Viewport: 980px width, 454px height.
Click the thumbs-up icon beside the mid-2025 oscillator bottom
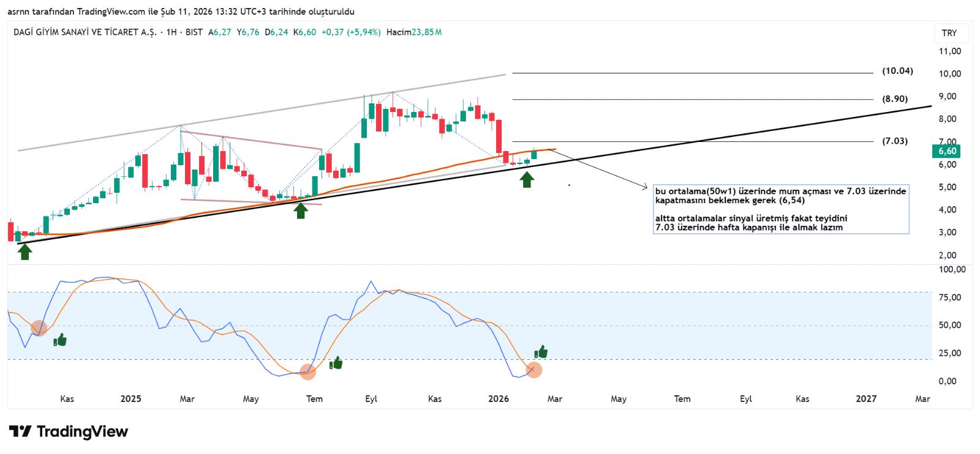click(x=336, y=363)
